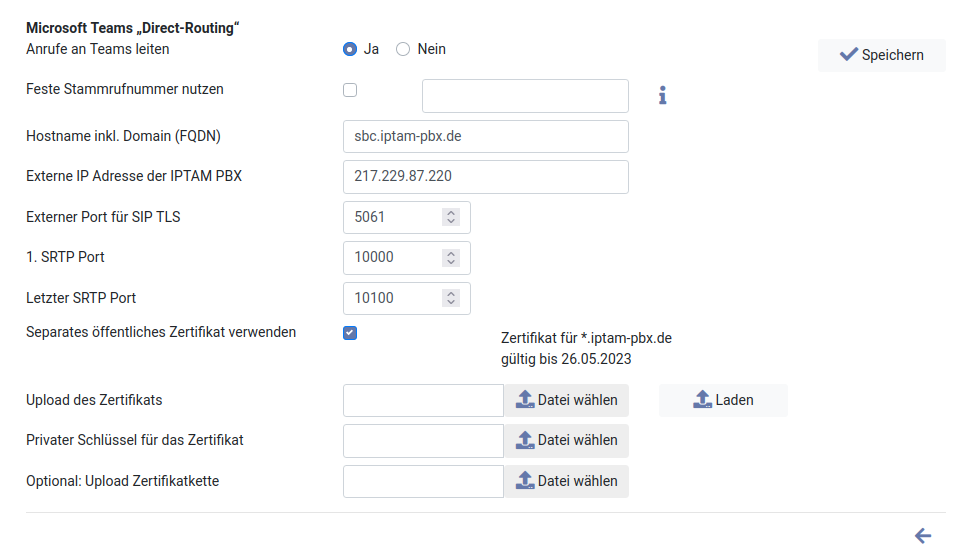Click the Speichern button

(x=881, y=55)
